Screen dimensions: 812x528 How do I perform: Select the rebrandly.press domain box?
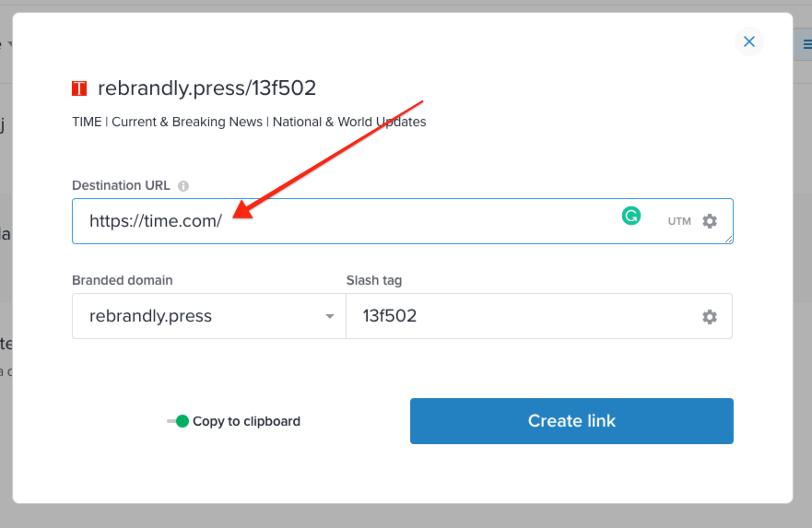click(208, 316)
